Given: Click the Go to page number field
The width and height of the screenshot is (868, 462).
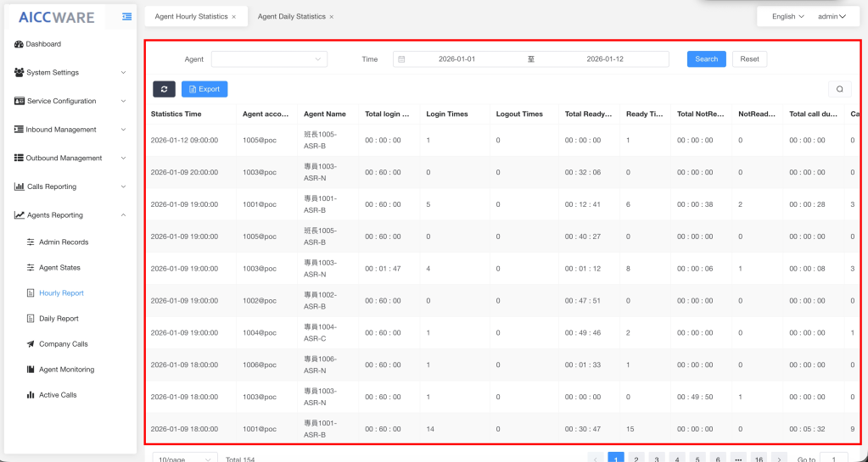Looking at the screenshot, I should [x=833, y=459].
